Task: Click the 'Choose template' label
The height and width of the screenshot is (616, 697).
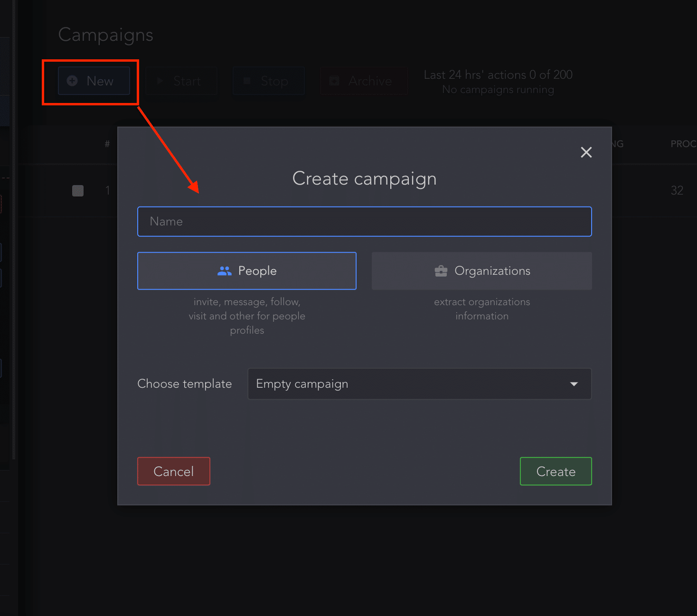Action: tap(185, 384)
